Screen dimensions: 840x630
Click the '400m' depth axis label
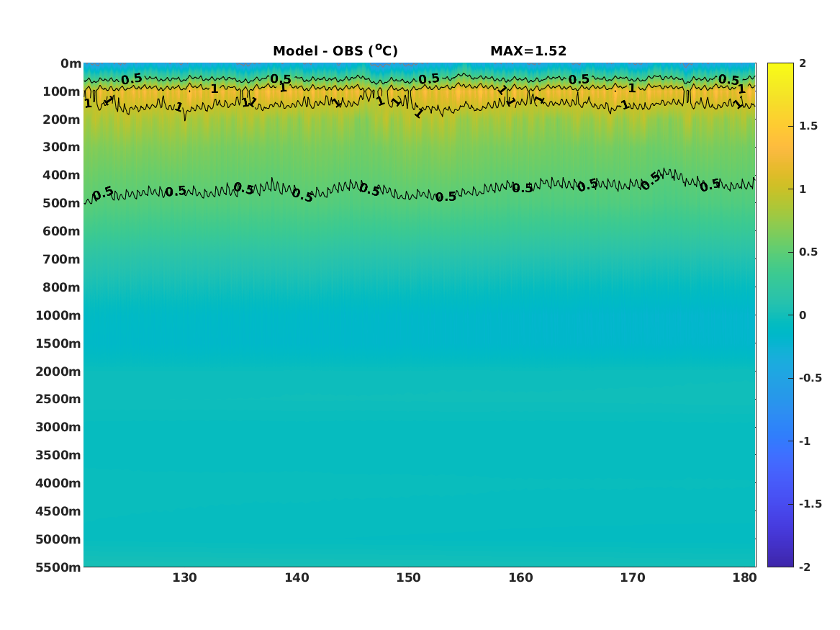62,175
